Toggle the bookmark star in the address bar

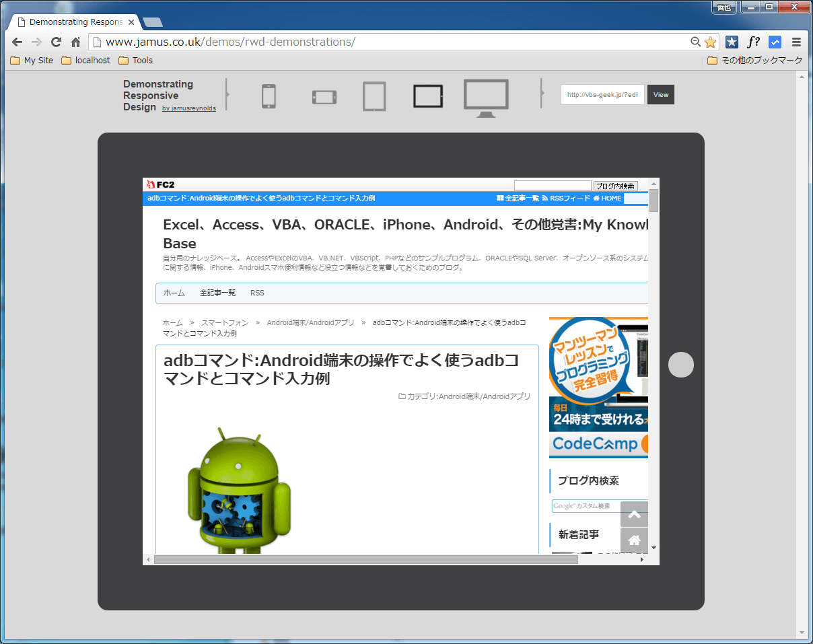point(710,42)
